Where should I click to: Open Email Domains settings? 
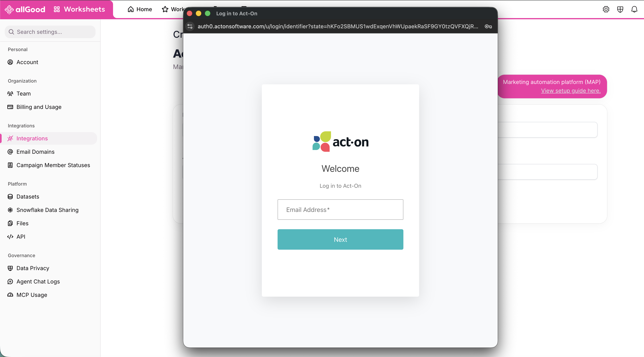tap(49, 152)
